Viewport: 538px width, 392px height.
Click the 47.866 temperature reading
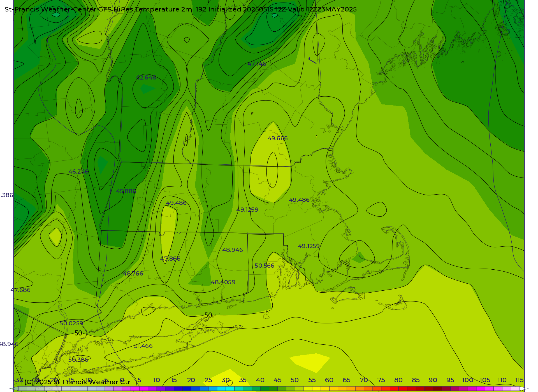coord(170,259)
